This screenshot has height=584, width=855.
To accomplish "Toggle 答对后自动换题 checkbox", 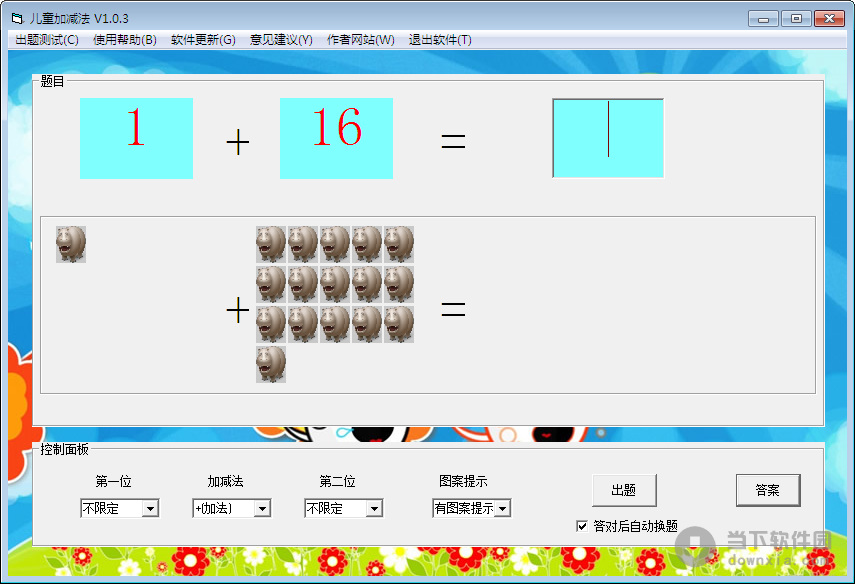I will (582, 526).
